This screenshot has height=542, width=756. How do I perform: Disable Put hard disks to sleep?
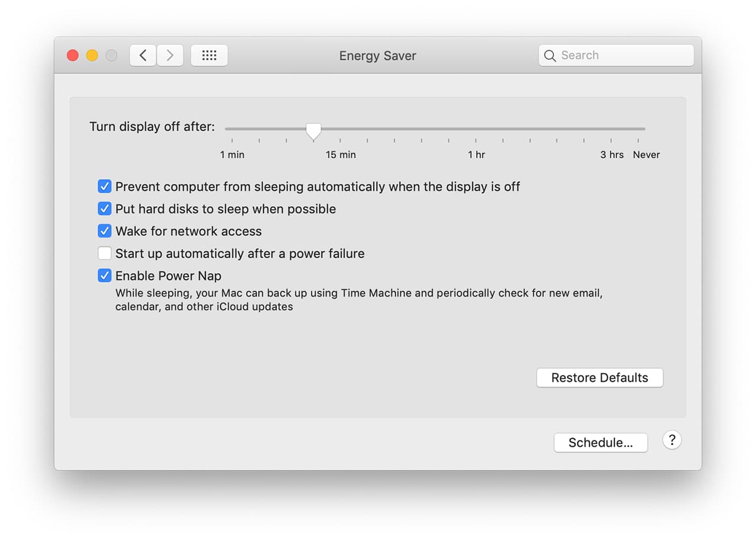(105, 209)
